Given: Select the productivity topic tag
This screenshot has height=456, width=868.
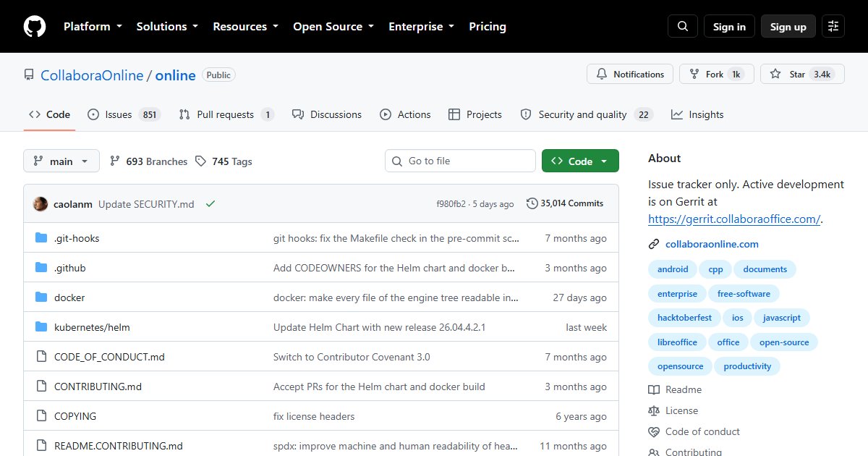Looking at the screenshot, I should click(x=747, y=366).
